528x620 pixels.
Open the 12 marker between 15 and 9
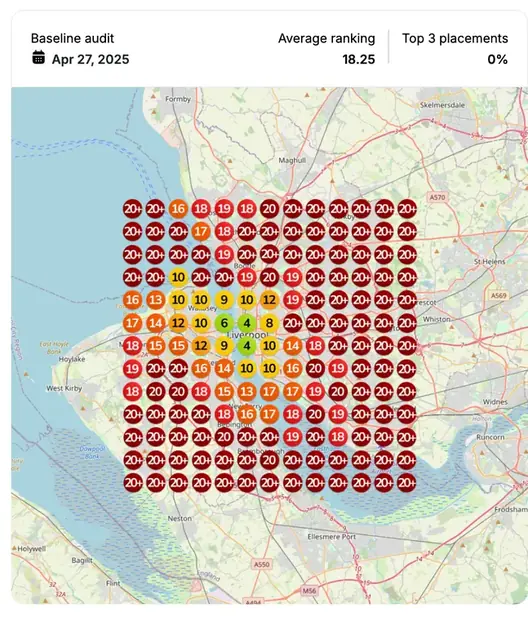click(x=201, y=346)
